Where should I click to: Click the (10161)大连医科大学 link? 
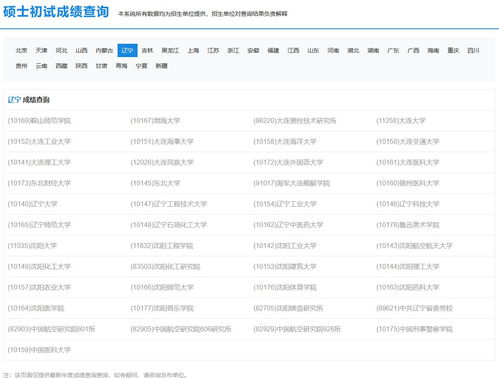408,162
